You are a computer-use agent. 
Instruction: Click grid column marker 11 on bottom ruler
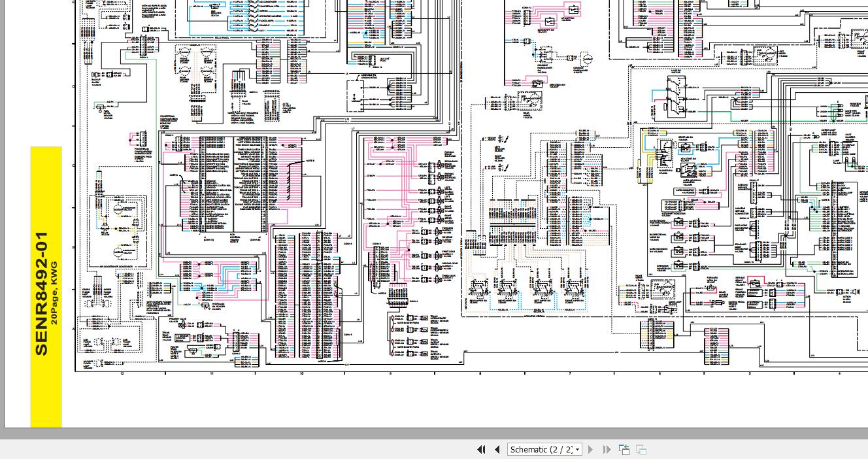[212, 373]
